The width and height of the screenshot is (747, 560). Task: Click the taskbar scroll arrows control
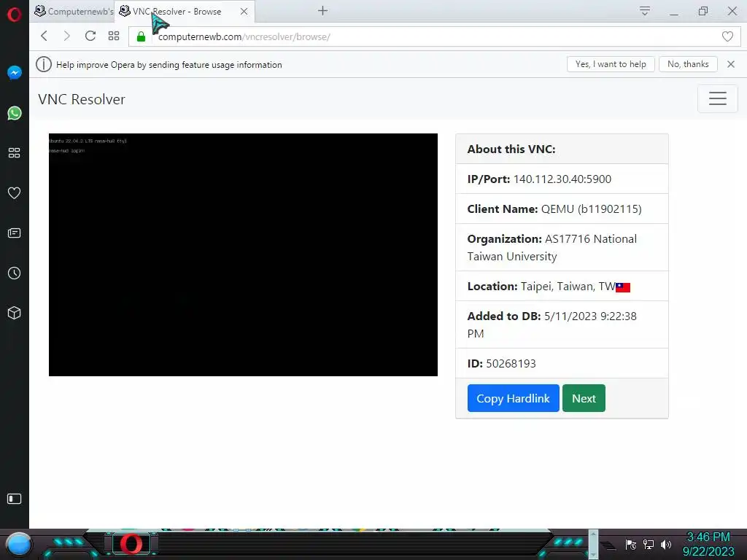(x=593, y=544)
